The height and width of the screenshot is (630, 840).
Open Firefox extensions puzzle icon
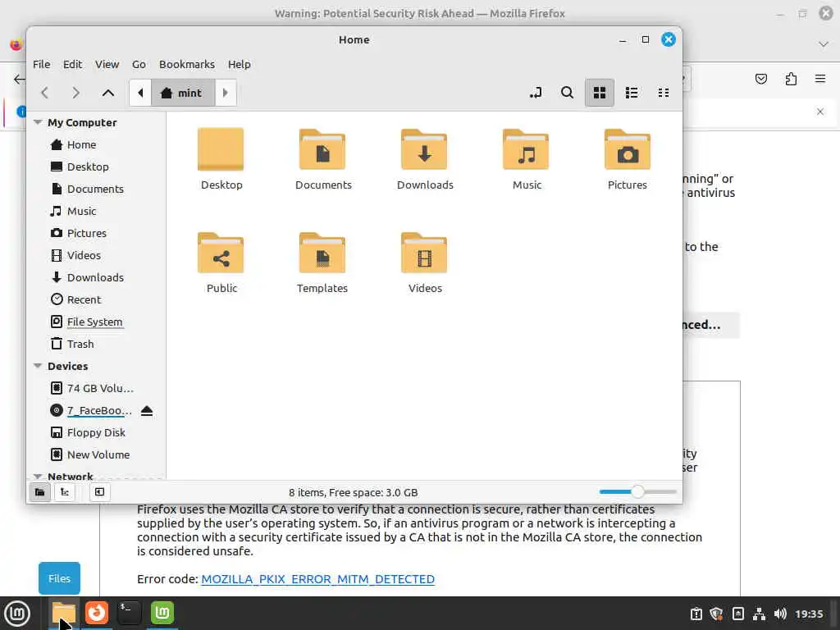pyautogui.click(x=791, y=80)
